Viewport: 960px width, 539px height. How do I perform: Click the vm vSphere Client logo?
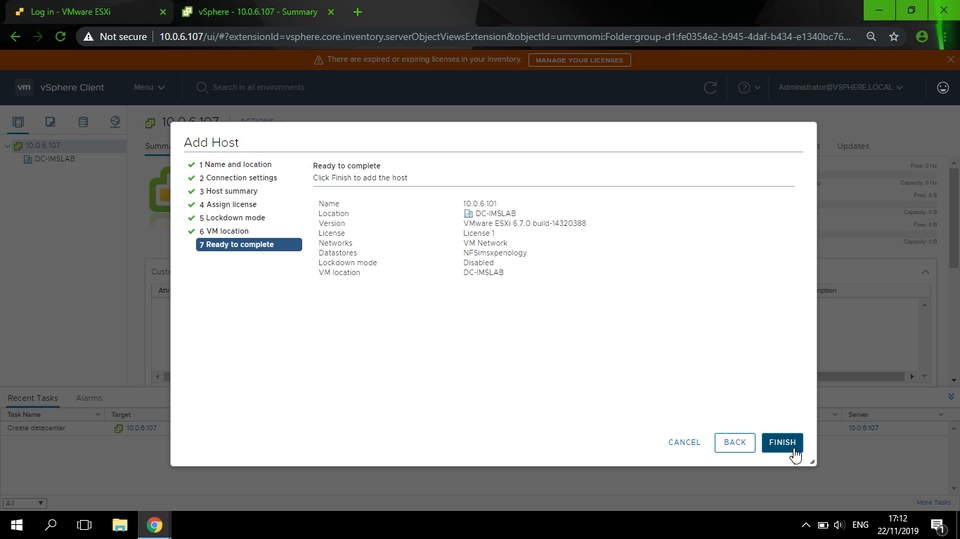60,88
